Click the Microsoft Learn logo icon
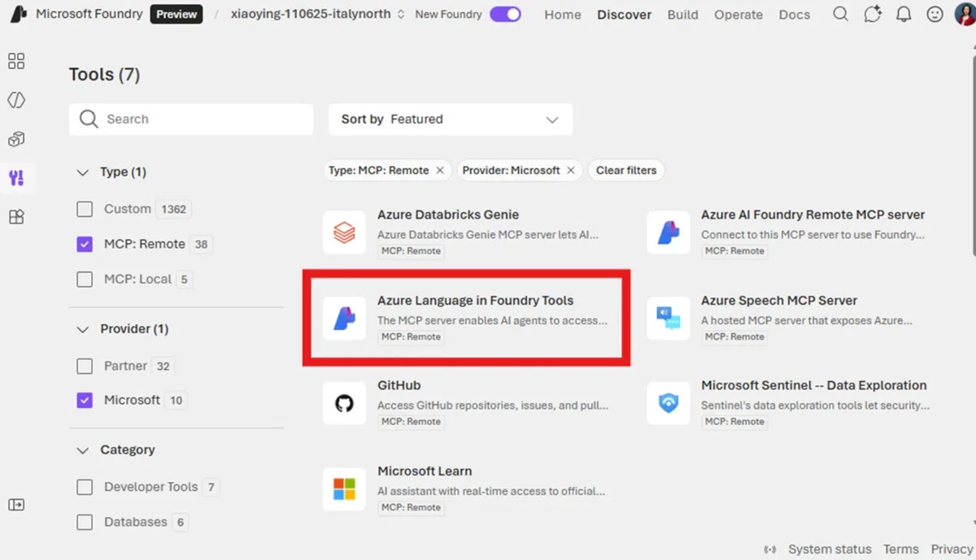The width and height of the screenshot is (976, 560). click(344, 488)
